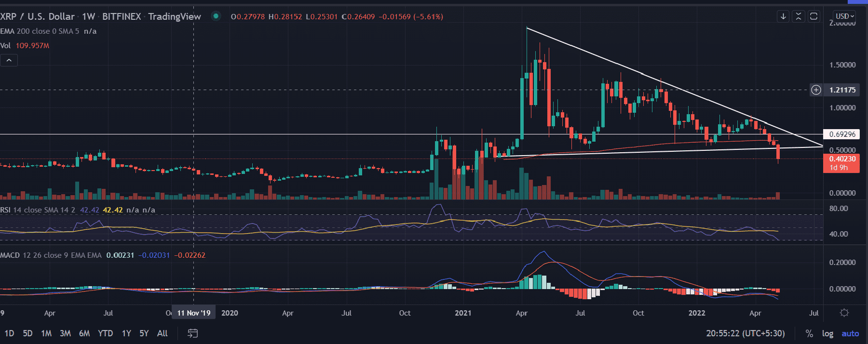The width and height of the screenshot is (868, 344).
Task: Click the 0.69296 horizontal line price label
Action: 842,134
